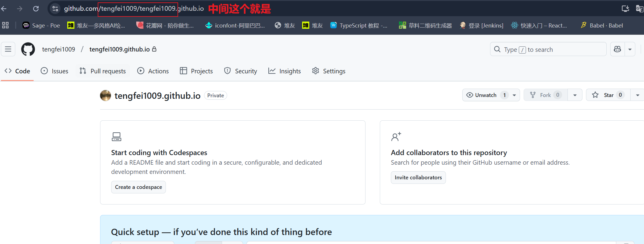The width and height of the screenshot is (644, 244).
Task: Install app icon at the address bar's right
Action: coord(625,9)
